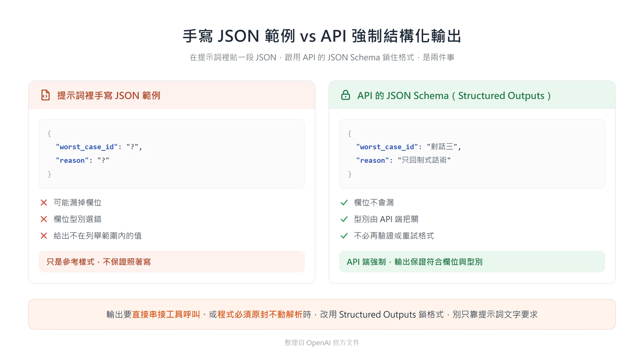Screen dimensions: 644x353
Task: Click the text 型別由 API 端把關
Action: click(x=386, y=219)
